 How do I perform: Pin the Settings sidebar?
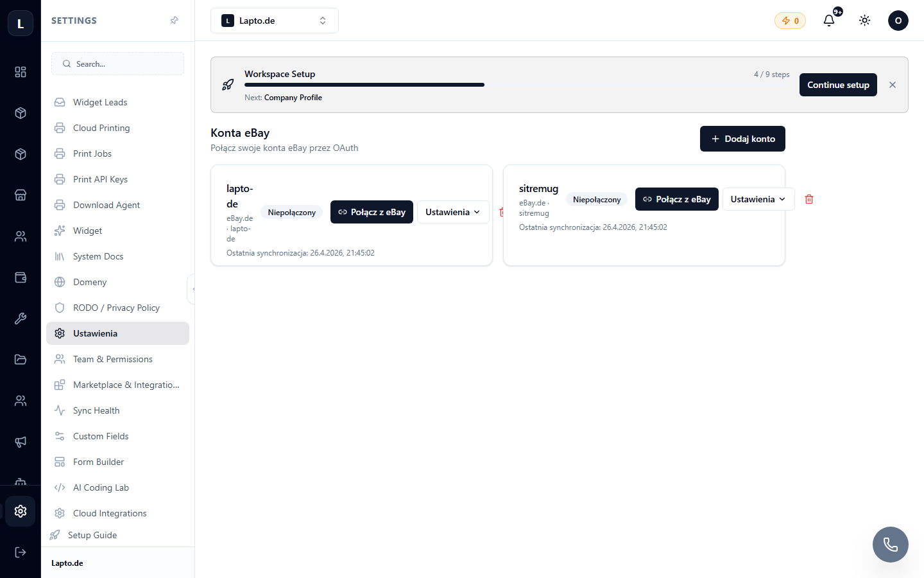[174, 21]
